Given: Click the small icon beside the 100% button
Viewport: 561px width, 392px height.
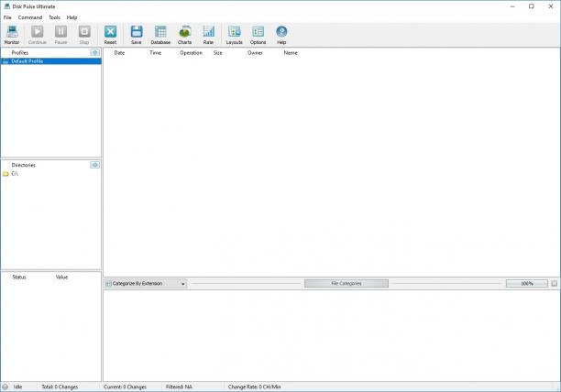Looking at the screenshot, I should tap(555, 283).
